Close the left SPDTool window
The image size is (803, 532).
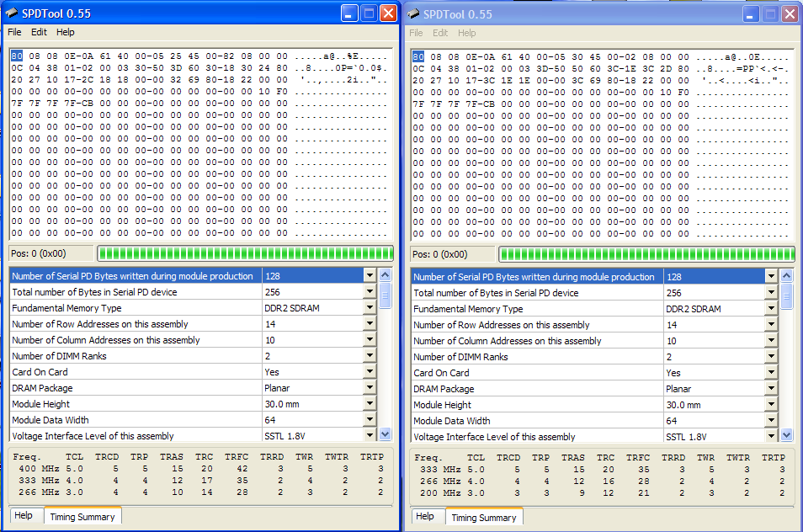coord(388,13)
